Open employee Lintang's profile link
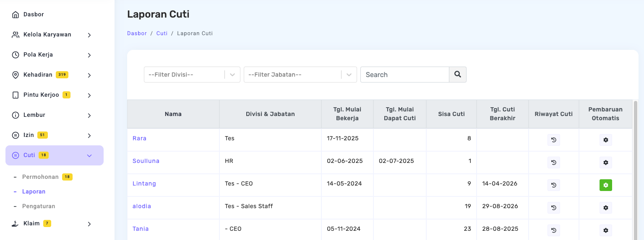This screenshot has width=644, height=240. click(x=144, y=183)
